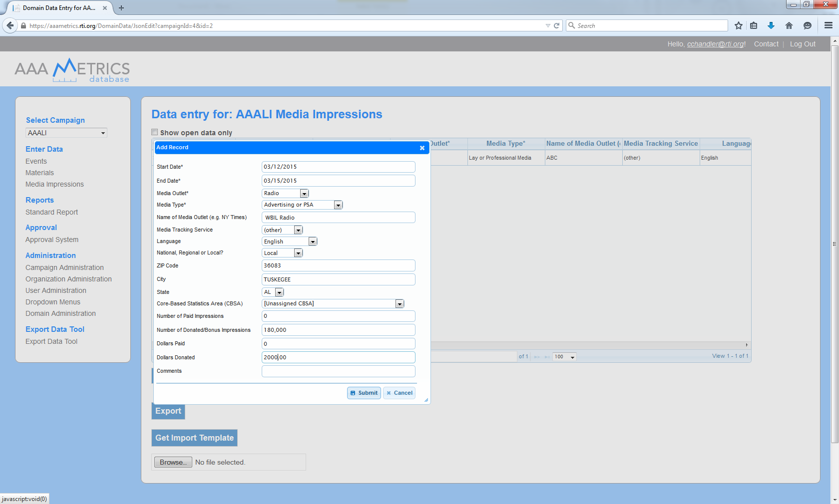Expand the Core-Based Statistics Area dropdown
Image resolution: width=839 pixels, height=504 pixels.
(x=399, y=304)
